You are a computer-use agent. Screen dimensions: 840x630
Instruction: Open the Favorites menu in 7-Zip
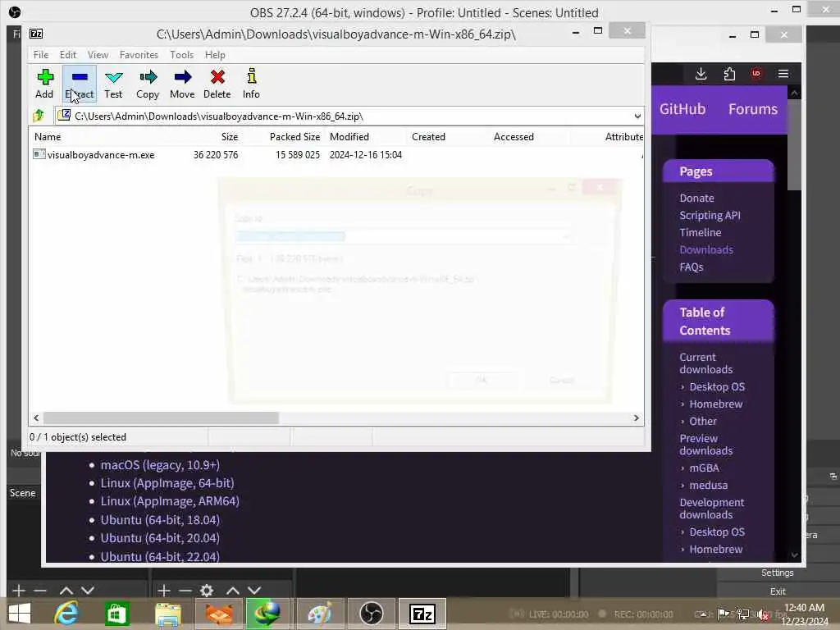click(x=139, y=55)
